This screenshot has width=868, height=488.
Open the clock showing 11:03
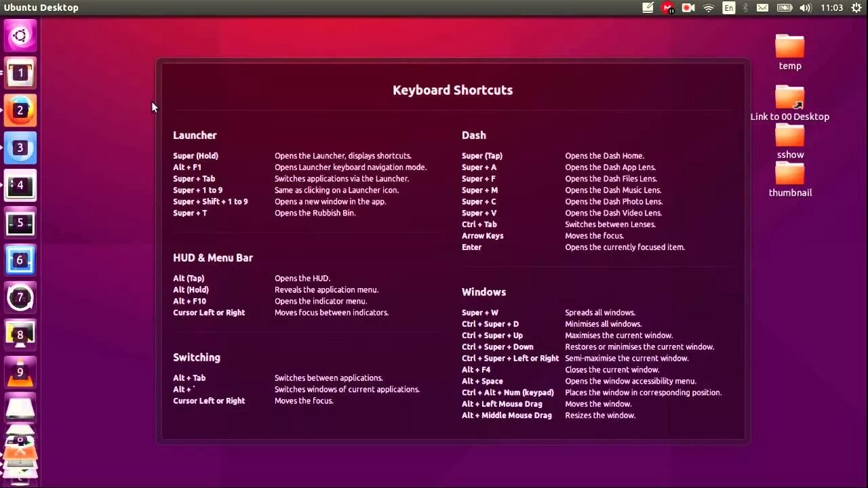(831, 7)
